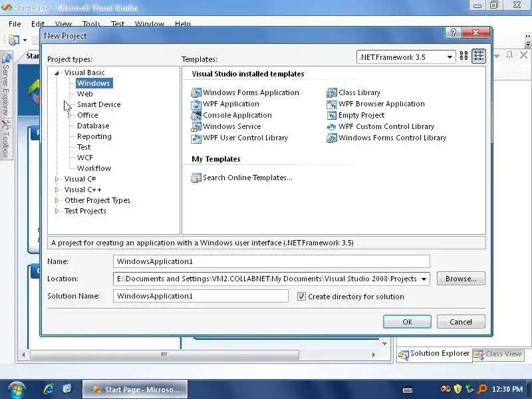Switch templates to small icons view
Image resolution: width=532 pixels, height=399 pixels.
coord(479,57)
